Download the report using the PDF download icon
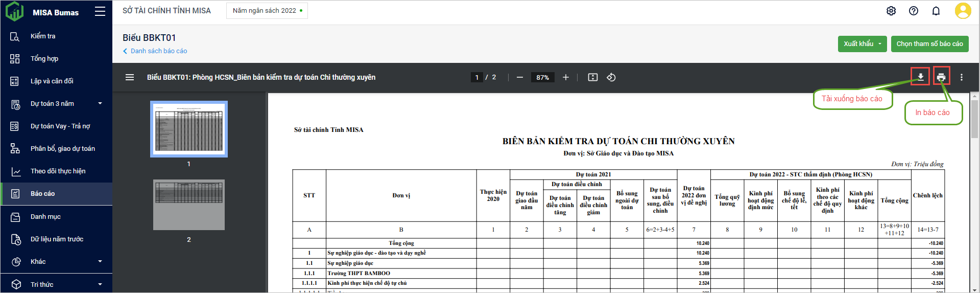 click(x=920, y=77)
